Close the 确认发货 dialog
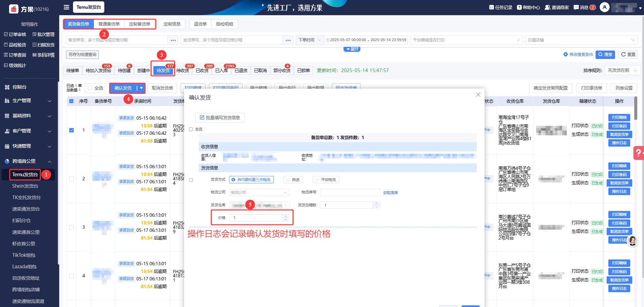Viewport: 644px width, 307px height. click(478, 95)
